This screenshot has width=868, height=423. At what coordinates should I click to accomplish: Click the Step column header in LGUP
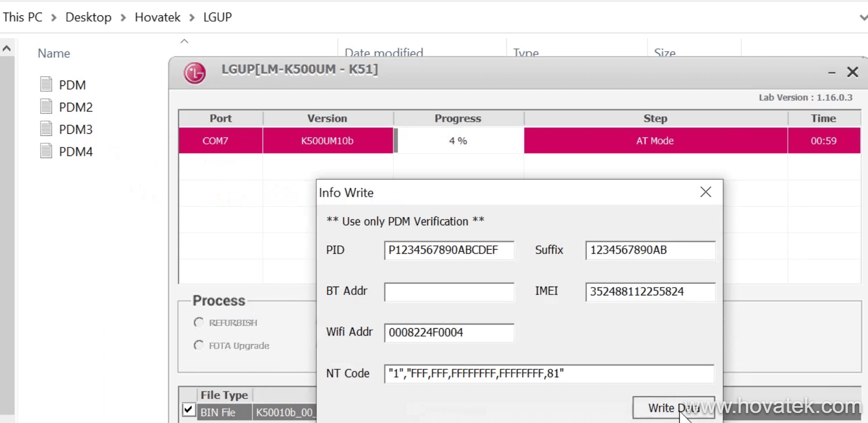click(x=655, y=119)
